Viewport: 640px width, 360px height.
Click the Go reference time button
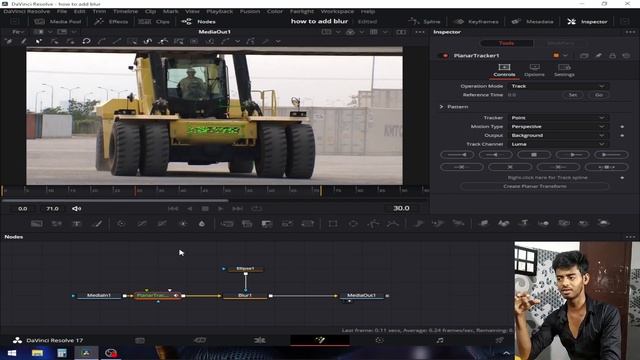[598, 95]
